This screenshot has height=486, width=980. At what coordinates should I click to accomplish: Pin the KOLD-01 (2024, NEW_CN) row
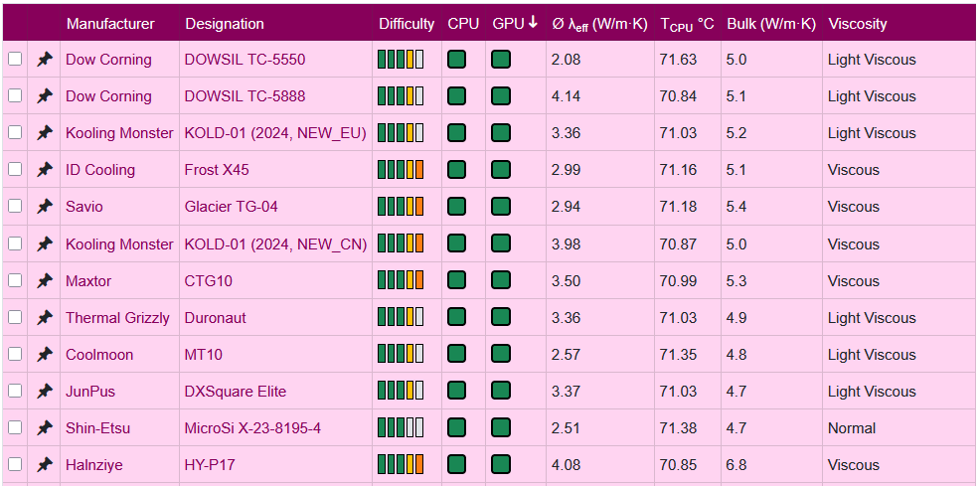click(x=45, y=244)
